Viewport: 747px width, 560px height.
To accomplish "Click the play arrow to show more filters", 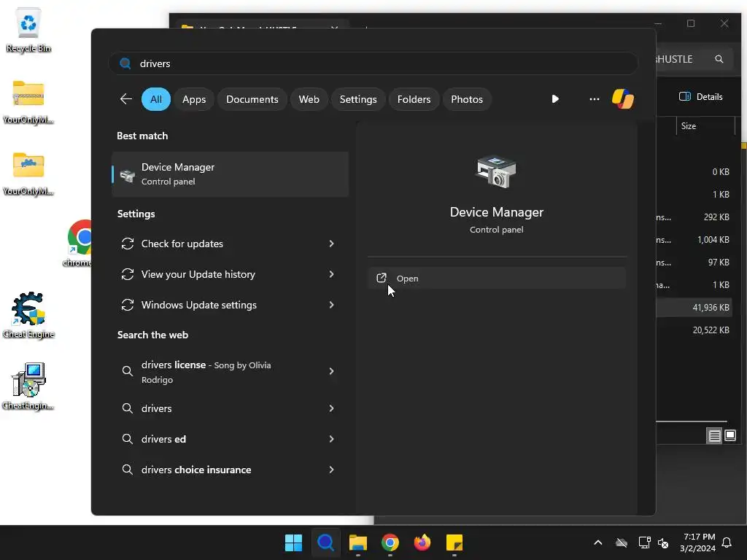I will click(x=555, y=99).
